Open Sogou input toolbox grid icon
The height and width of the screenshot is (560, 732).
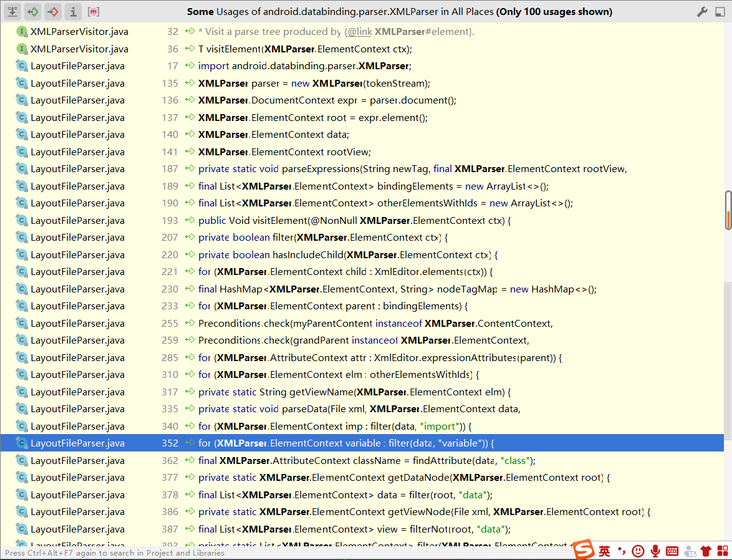(723, 551)
